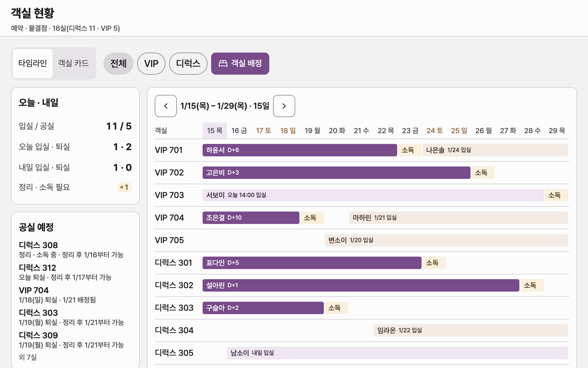Screen dimensions: 588x368
Task: Open 변소이 1/20 입실 reservation bar
Action: tap(446, 240)
